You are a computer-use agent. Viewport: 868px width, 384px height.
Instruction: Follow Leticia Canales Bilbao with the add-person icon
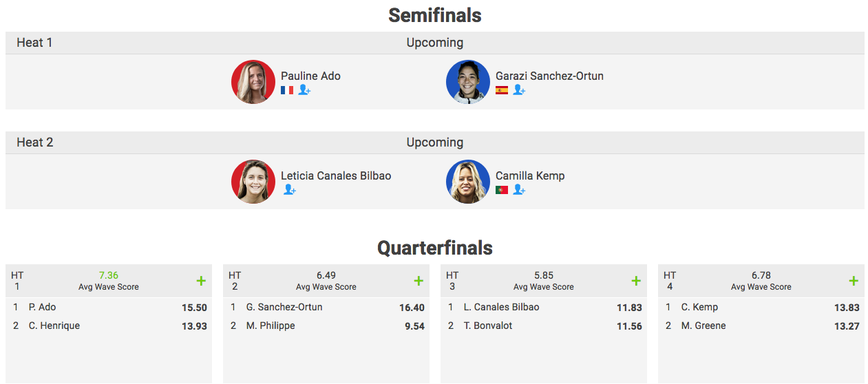click(x=290, y=190)
